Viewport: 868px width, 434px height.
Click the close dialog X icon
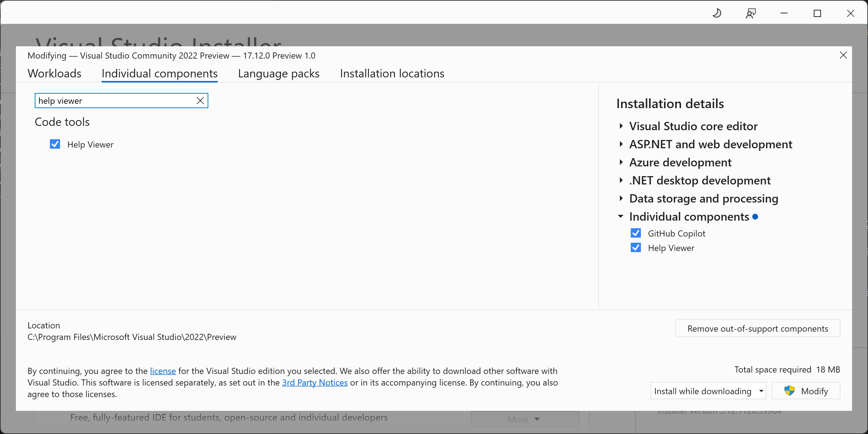coord(844,55)
